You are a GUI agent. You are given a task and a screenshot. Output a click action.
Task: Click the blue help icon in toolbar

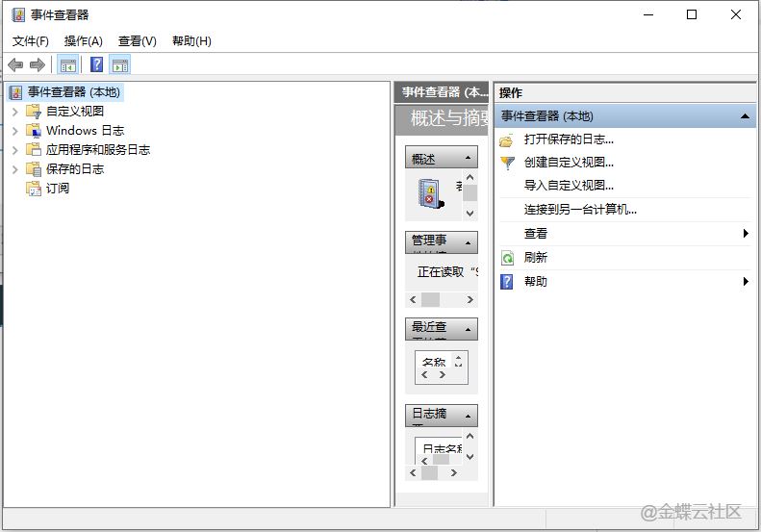click(x=96, y=65)
